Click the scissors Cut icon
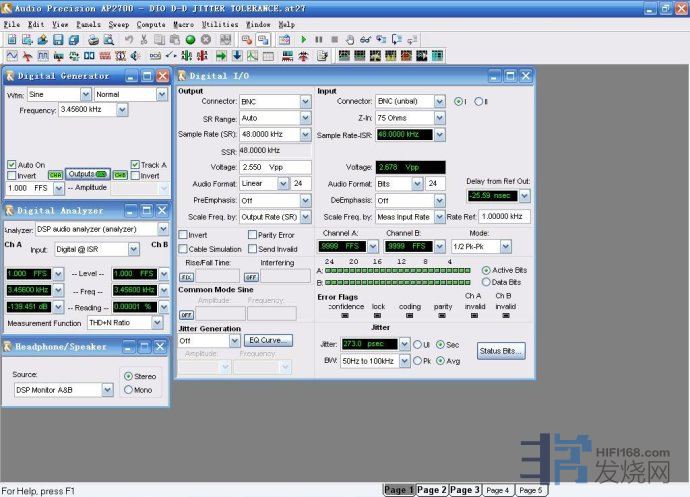 pos(144,40)
